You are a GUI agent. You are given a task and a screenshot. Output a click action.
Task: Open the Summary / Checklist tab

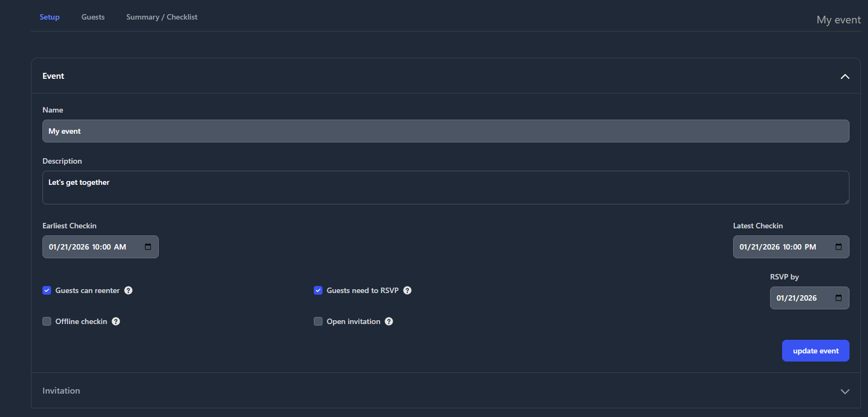click(162, 17)
